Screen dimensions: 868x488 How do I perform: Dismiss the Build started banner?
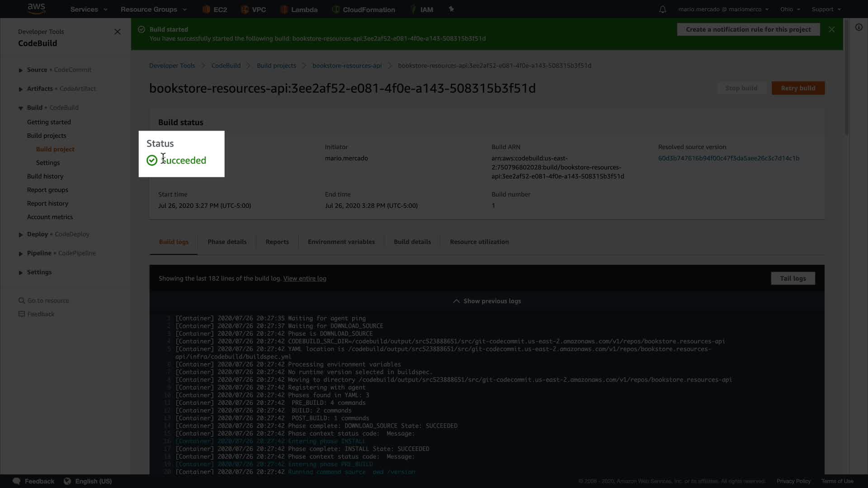[x=831, y=29]
